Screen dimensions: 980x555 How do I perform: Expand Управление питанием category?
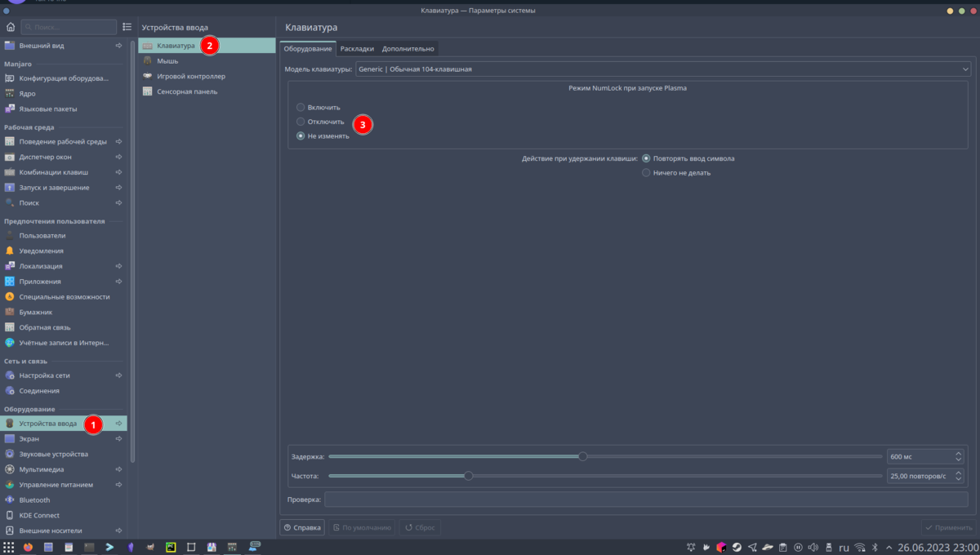(118, 485)
